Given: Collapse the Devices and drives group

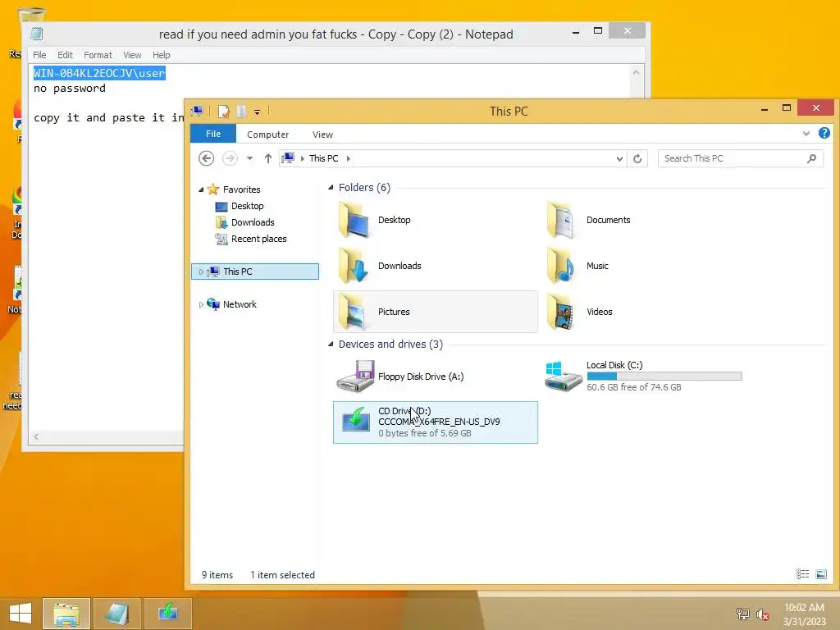Looking at the screenshot, I should pyautogui.click(x=331, y=345).
